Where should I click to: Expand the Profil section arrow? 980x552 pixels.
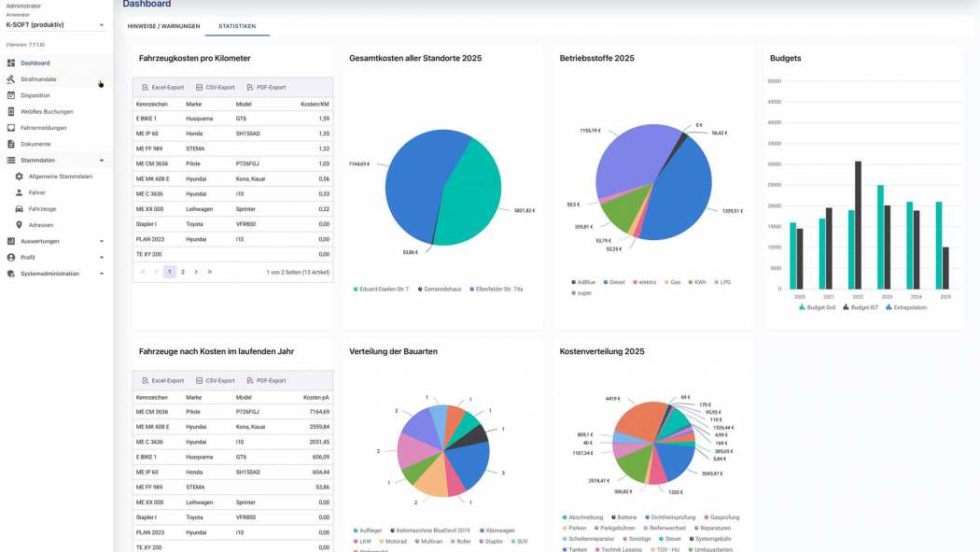point(101,258)
